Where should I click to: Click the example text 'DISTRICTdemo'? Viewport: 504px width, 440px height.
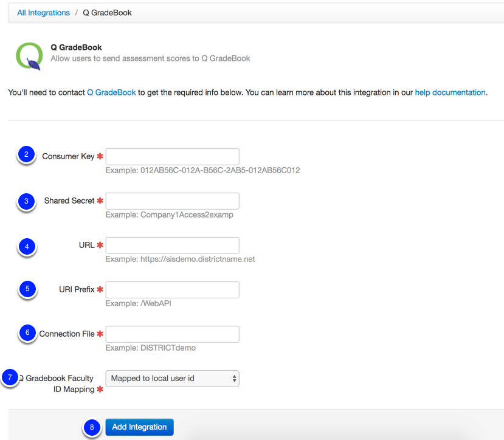click(168, 348)
